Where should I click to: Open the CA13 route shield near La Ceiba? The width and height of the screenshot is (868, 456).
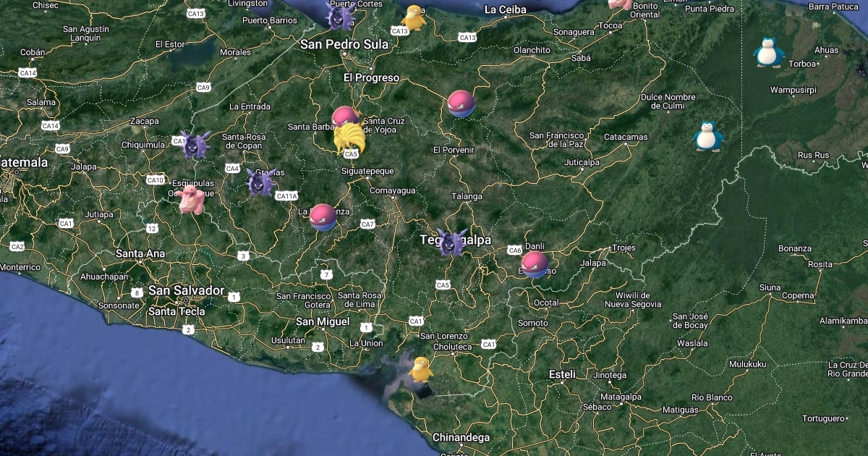tap(466, 35)
